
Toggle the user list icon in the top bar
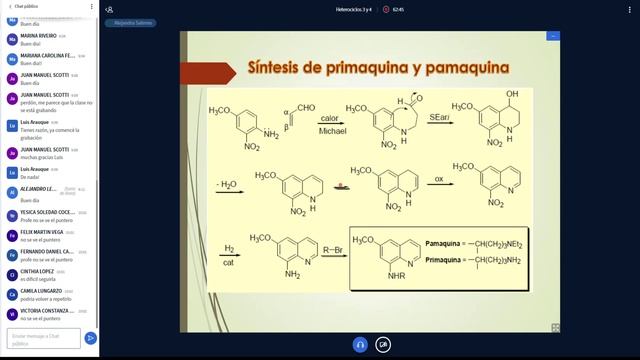[x=109, y=9]
